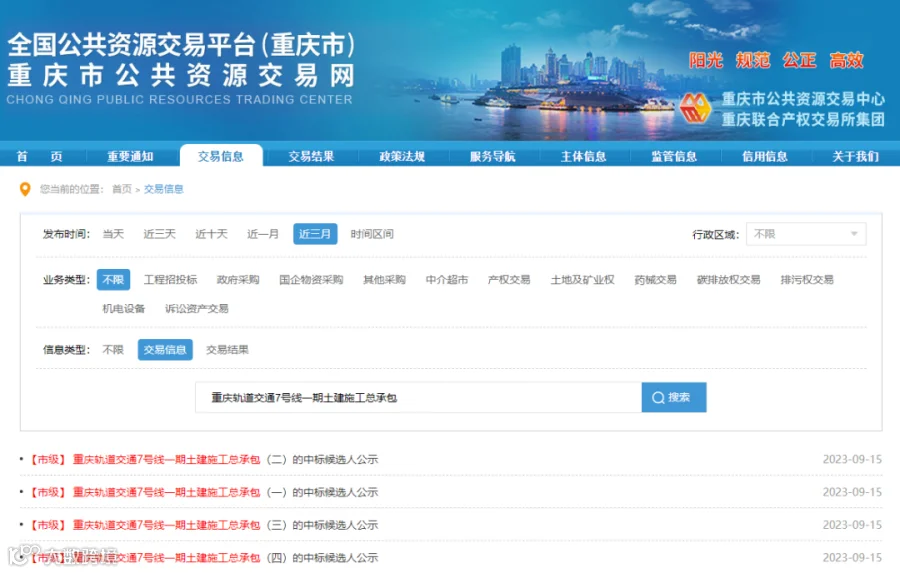
Task: Click the Chongqing trading center logo emblem
Action: [x=695, y=108]
